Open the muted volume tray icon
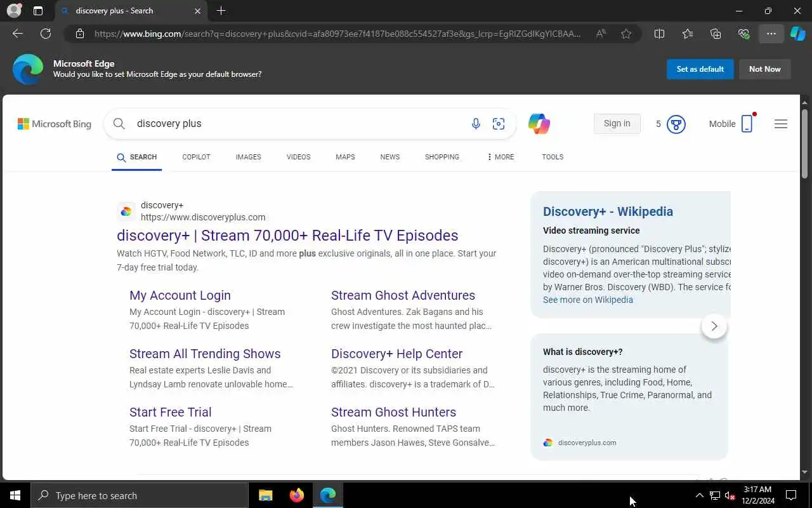 click(730, 495)
